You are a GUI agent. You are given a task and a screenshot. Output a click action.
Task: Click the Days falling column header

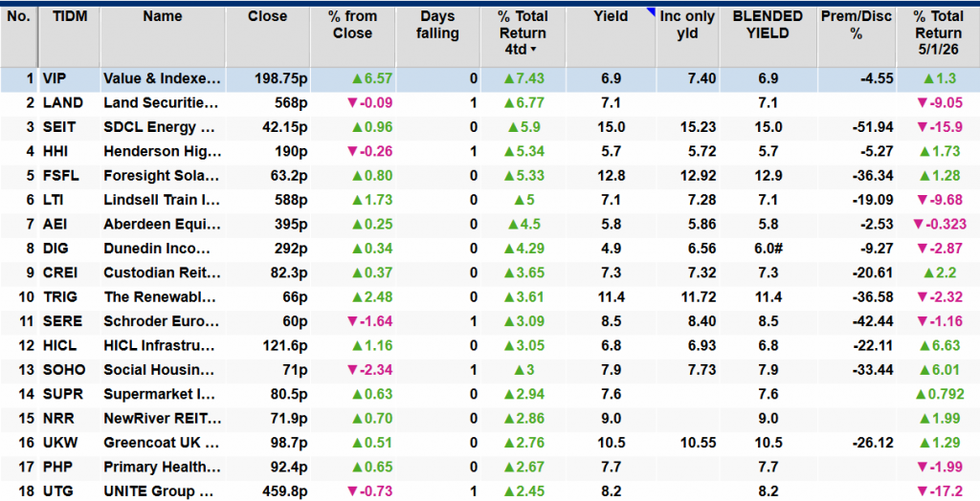click(437, 25)
